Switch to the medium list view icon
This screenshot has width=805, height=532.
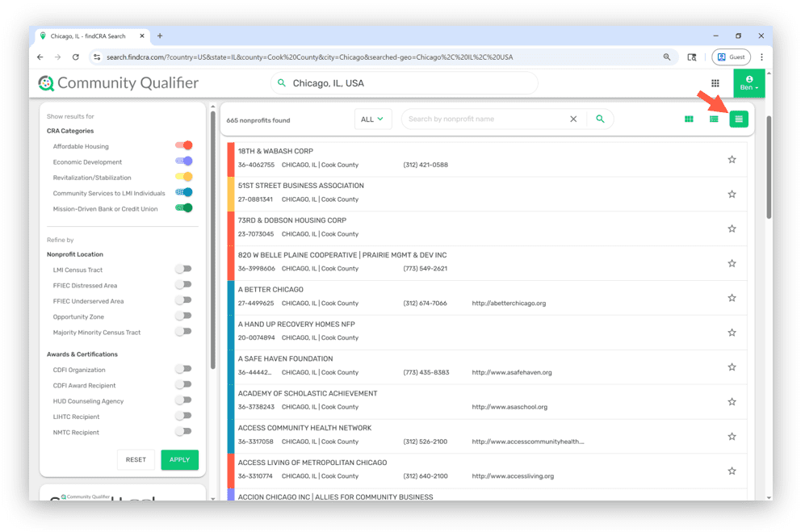[714, 119]
